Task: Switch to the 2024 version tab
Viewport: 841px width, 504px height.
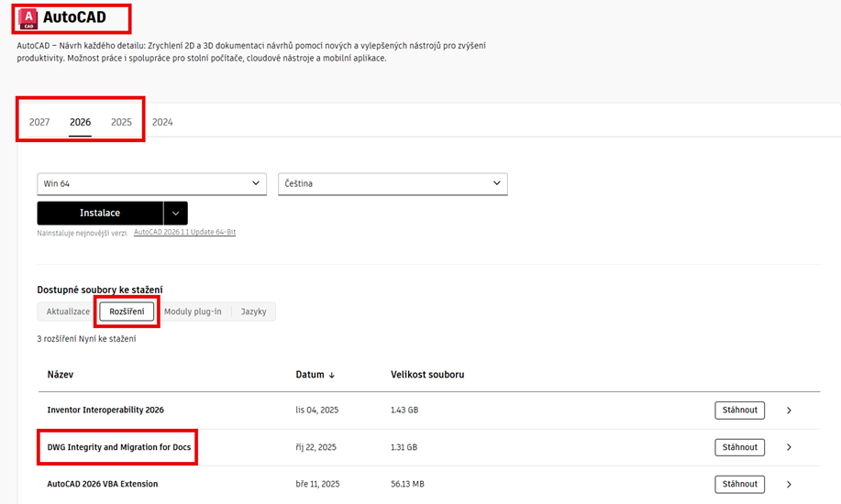Action: tap(162, 122)
